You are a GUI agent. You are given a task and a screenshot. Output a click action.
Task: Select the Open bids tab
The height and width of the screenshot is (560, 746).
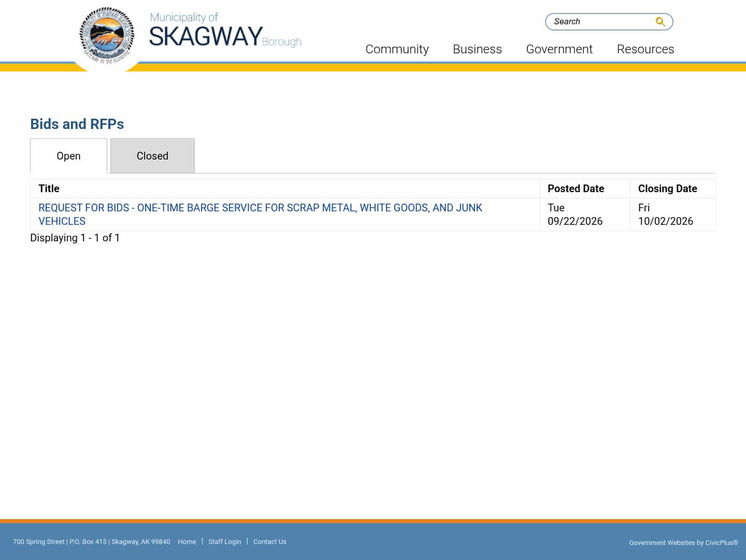pos(68,156)
